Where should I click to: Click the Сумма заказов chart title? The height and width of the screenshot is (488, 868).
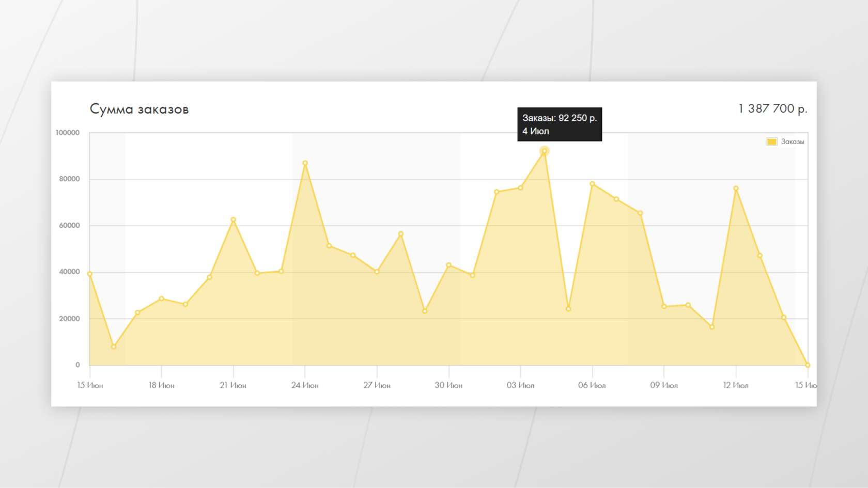[x=139, y=109]
